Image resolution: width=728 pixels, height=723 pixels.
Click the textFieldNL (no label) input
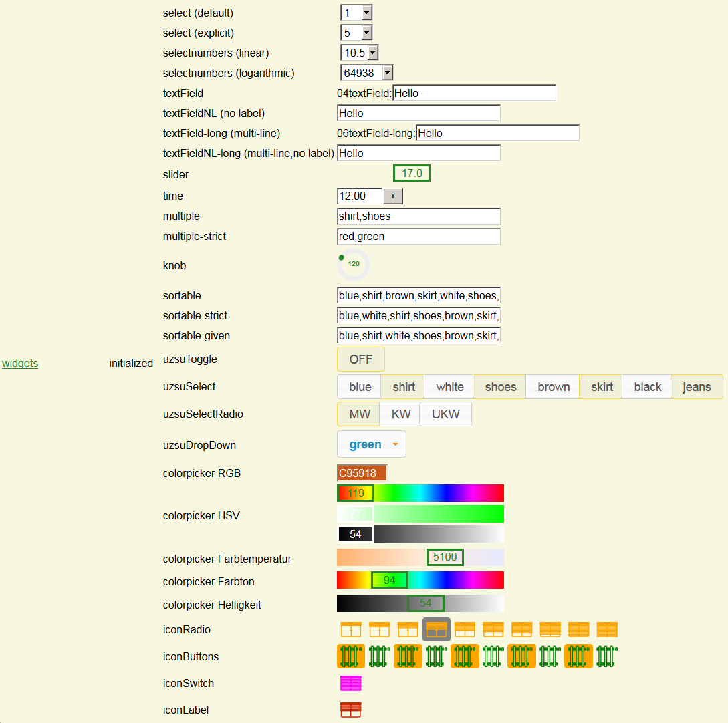click(x=418, y=113)
